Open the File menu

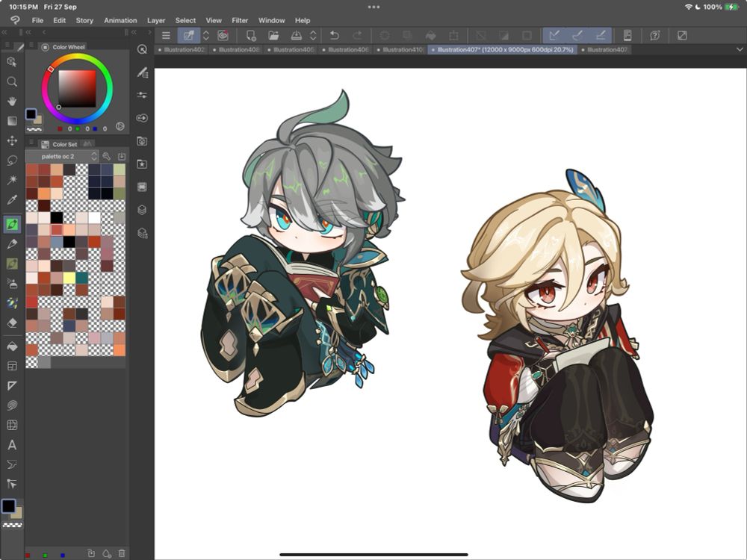37,20
